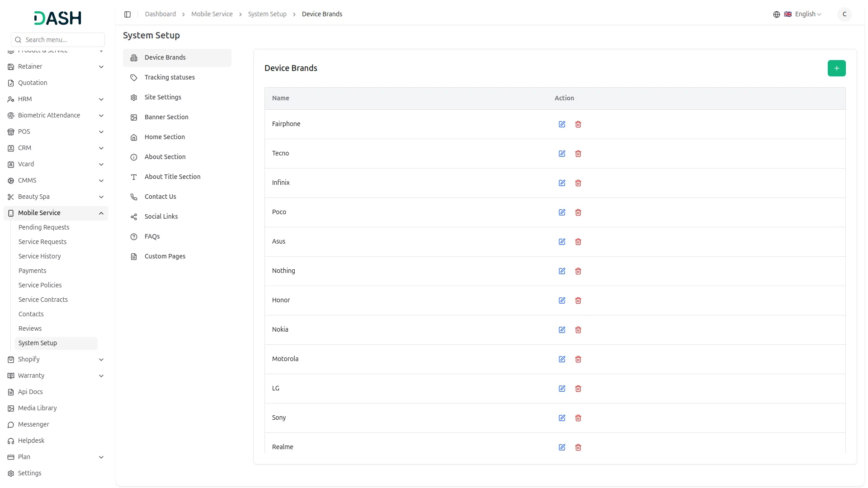This screenshot has width=868, height=488.
Task: Edit the Realme brand
Action: point(562,447)
